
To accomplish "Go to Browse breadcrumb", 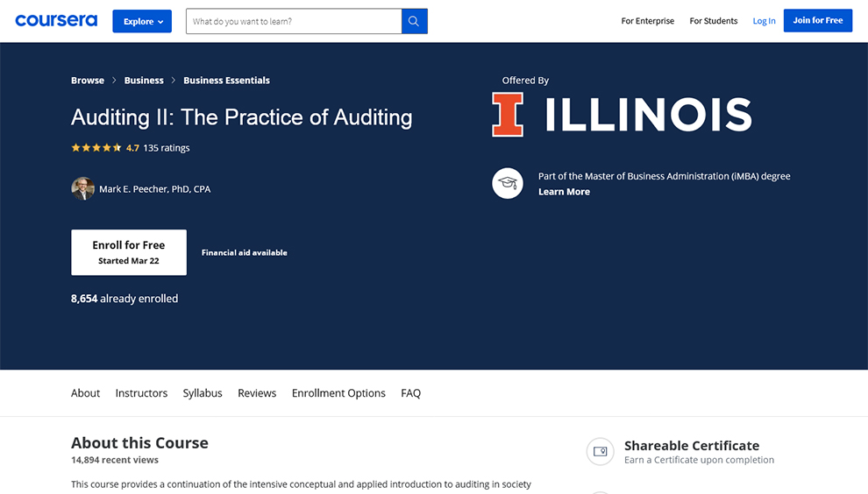I will (x=88, y=81).
